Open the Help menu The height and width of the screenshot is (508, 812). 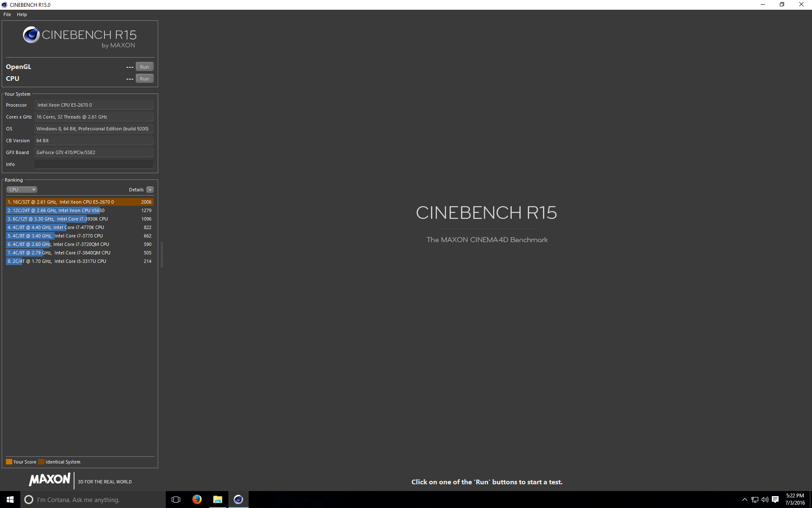coord(22,14)
